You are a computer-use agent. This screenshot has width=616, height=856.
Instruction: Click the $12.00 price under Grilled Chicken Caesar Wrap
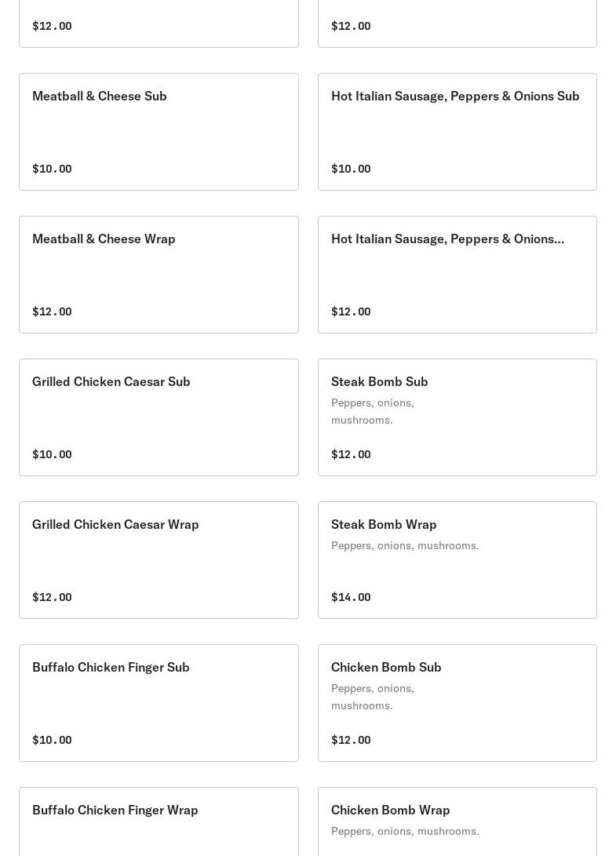[52, 597]
